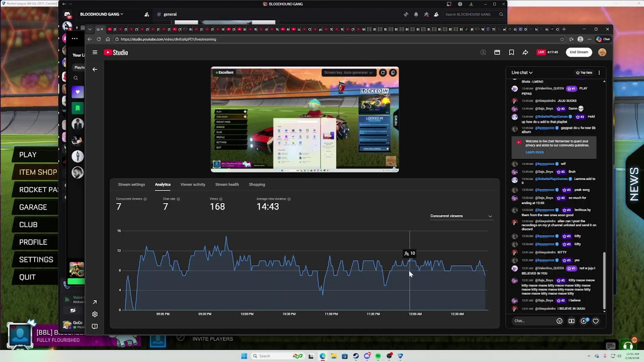Image resolution: width=644 pixels, height=362 pixels.
Task: Click PLAY in the Rocket League menu
Action: coord(28,155)
